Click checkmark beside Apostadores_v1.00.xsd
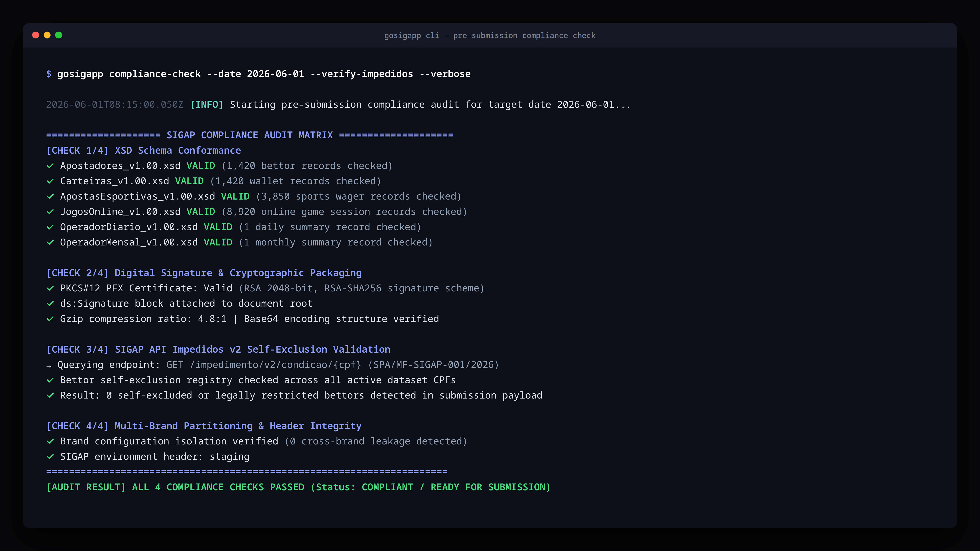Viewport: 980px width, 551px height. [50, 166]
